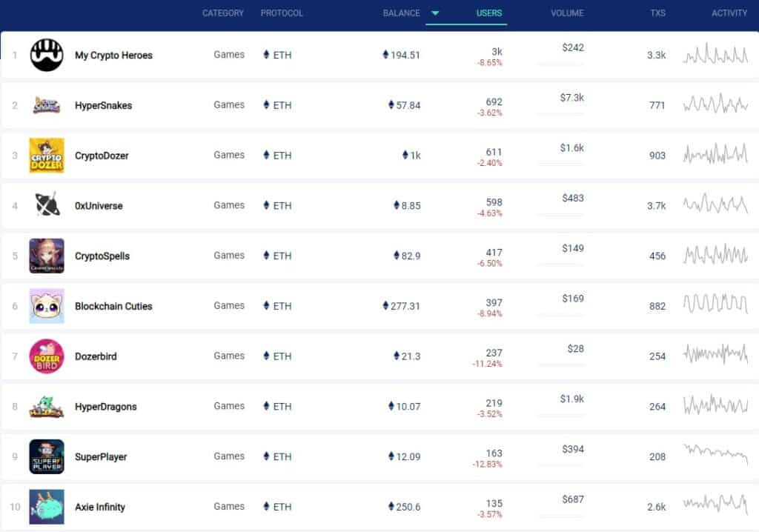Click the Axie Infinity creature icon
This screenshot has width=759, height=532.
[47, 507]
